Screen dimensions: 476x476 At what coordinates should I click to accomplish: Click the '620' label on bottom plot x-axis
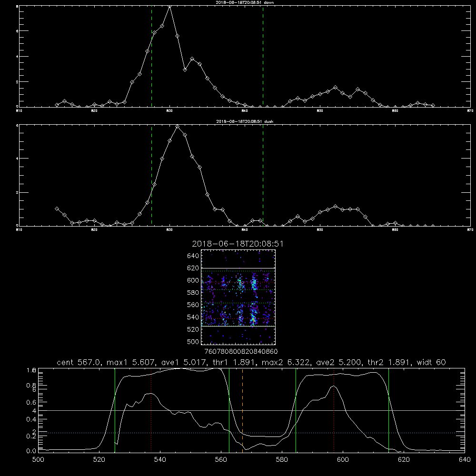[404, 460]
